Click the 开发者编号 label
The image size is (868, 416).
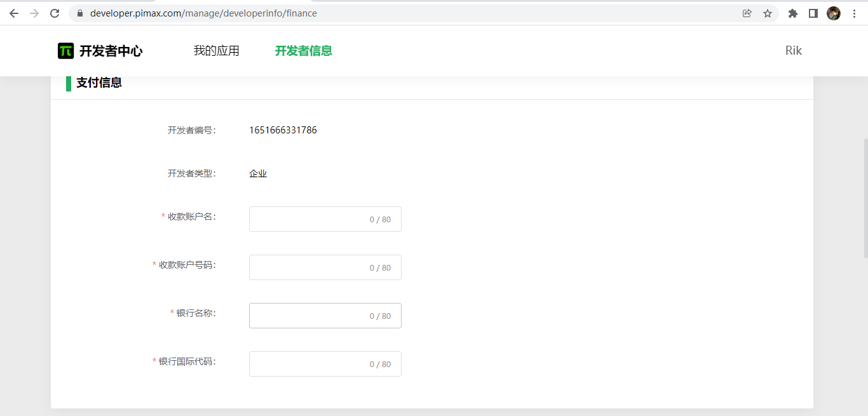pyautogui.click(x=192, y=130)
